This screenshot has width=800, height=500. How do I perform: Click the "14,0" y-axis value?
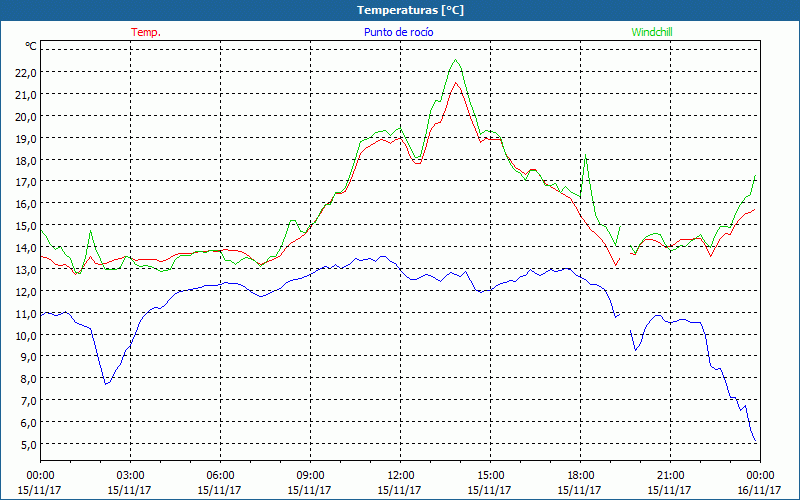(x=26, y=248)
